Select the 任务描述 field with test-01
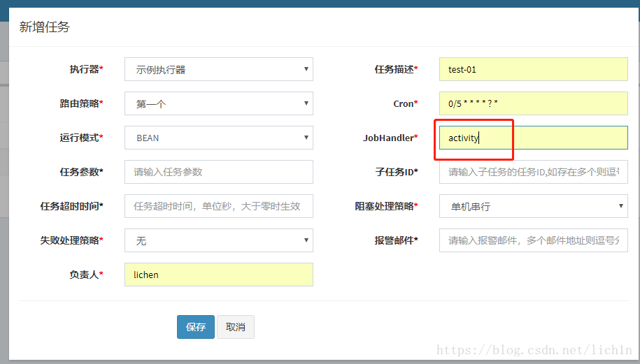The image size is (640, 364). click(533, 69)
